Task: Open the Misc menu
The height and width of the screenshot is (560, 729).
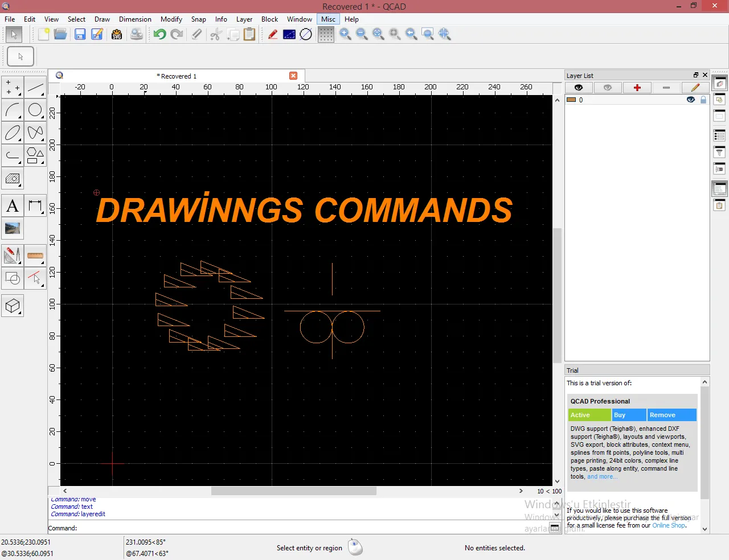Action: [328, 19]
